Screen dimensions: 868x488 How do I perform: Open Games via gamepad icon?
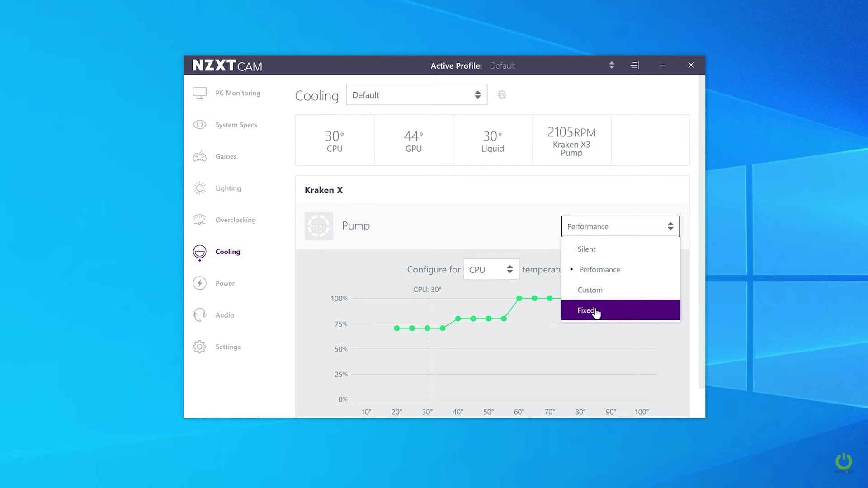(x=199, y=156)
